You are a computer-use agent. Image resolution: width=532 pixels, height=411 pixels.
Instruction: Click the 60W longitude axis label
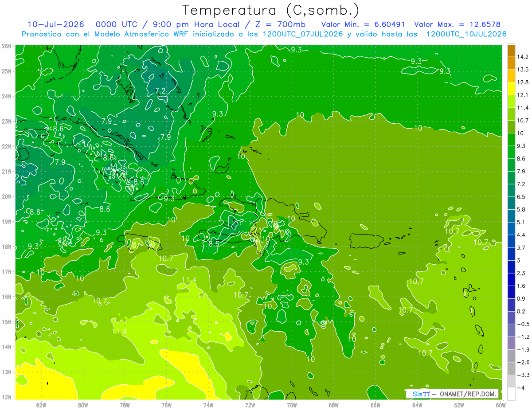click(501, 405)
